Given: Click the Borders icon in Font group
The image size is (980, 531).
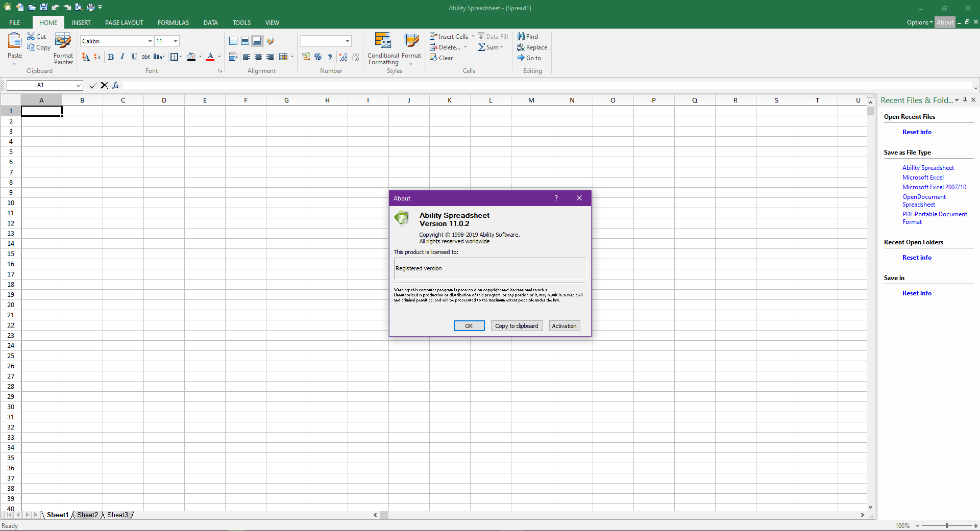Looking at the screenshot, I should [174, 57].
